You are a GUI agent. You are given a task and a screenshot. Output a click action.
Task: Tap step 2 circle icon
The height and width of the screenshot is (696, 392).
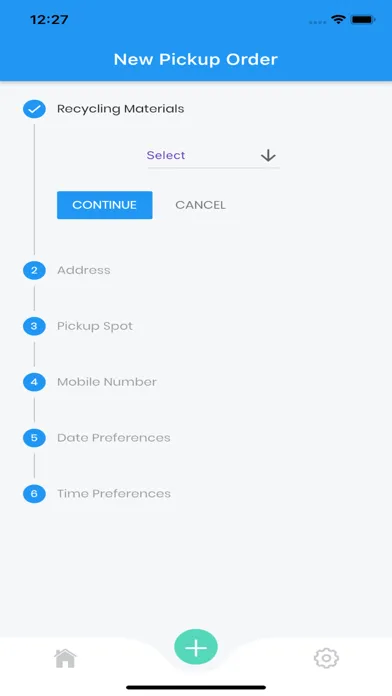[34, 270]
